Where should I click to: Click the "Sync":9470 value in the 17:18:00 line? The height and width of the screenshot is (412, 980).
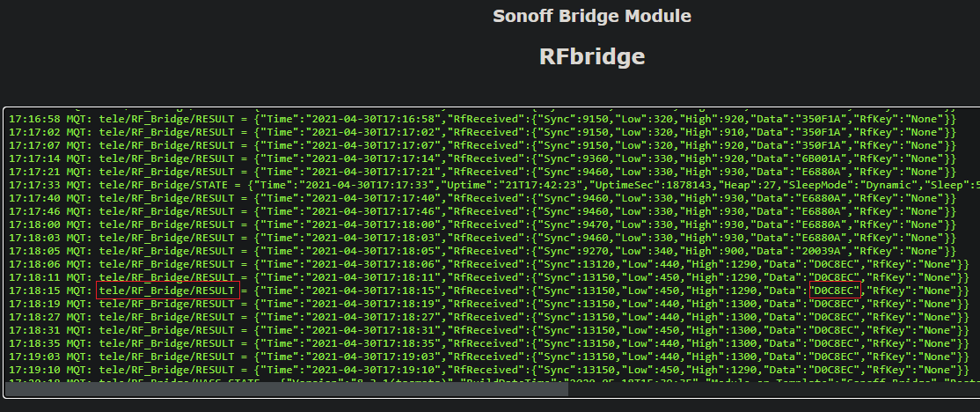(571, 224)
